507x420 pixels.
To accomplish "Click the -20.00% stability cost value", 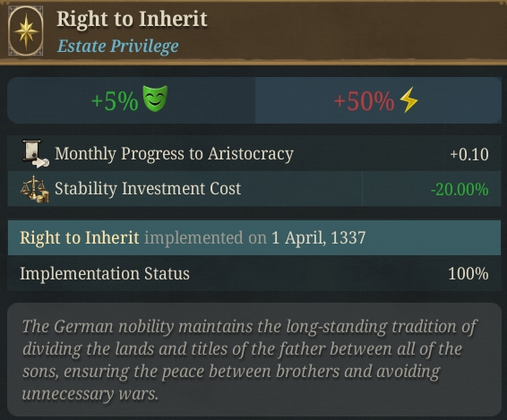I will (460, 189).
